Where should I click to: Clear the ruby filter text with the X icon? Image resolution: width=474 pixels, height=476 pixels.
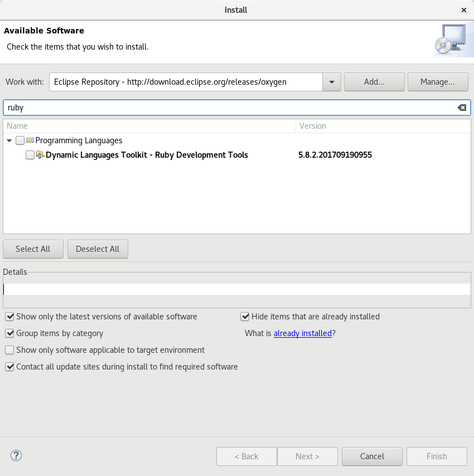pyautogui.click(x=462, y=108)
